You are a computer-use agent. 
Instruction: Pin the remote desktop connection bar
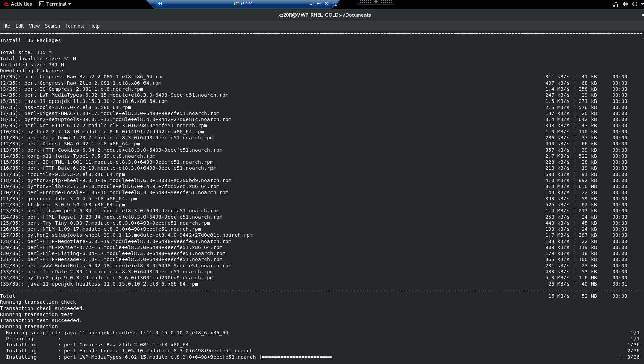pos(160,4)
